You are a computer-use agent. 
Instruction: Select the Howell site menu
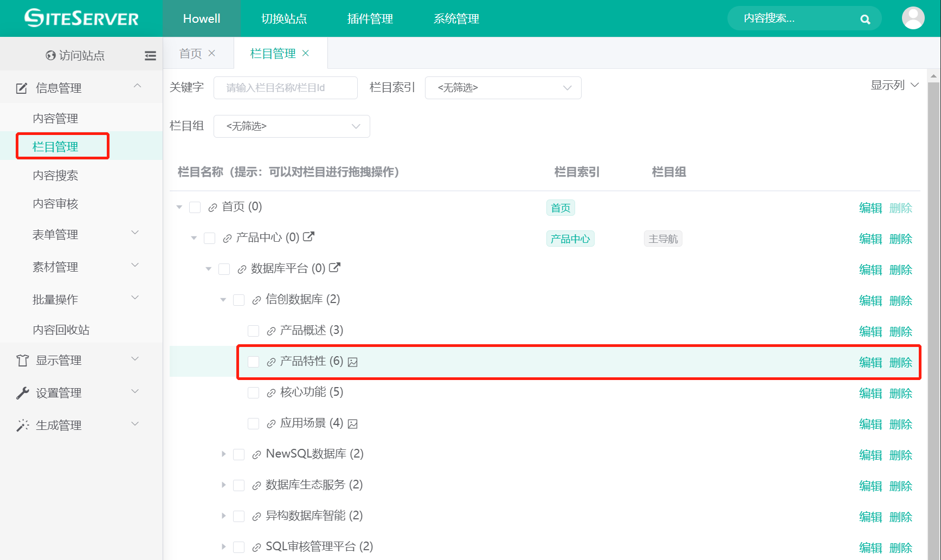[x=202, y=18]
